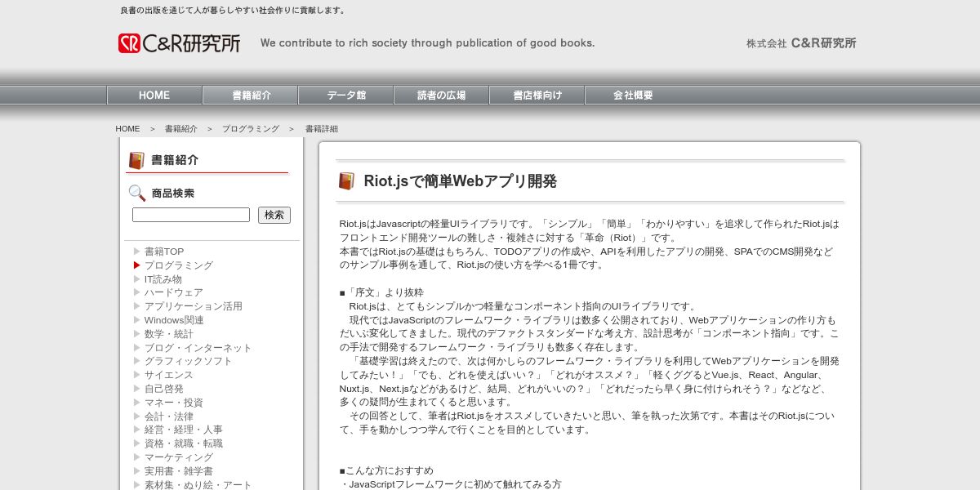The image size is (980, 490).
Task: Open サイエンス category
Action: click(169, 375)
